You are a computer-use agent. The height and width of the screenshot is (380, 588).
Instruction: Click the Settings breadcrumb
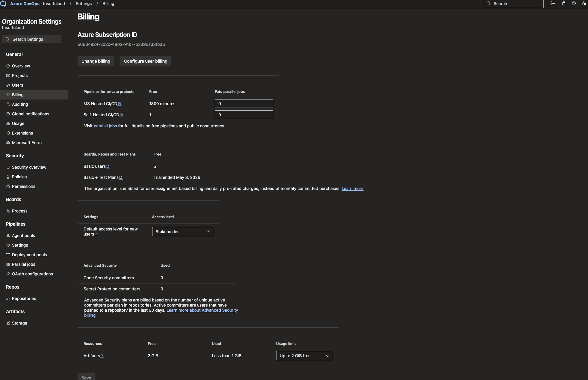[x=84, y=4]
